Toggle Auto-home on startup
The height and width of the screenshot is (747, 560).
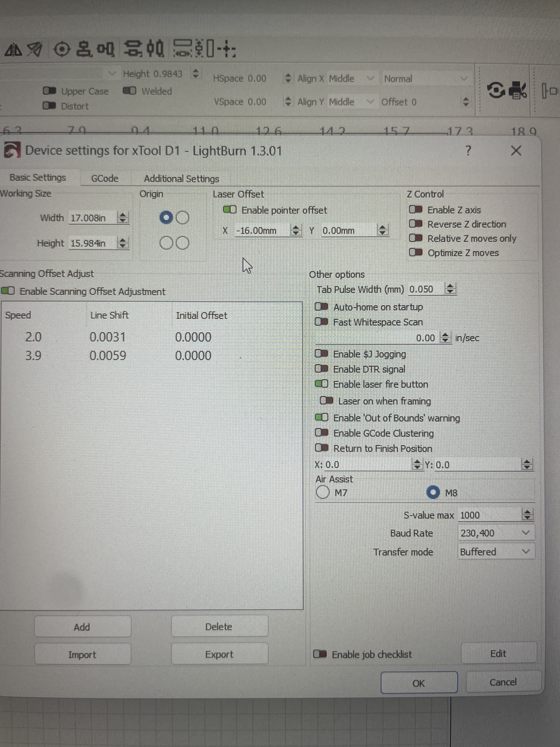pos(321,307)
